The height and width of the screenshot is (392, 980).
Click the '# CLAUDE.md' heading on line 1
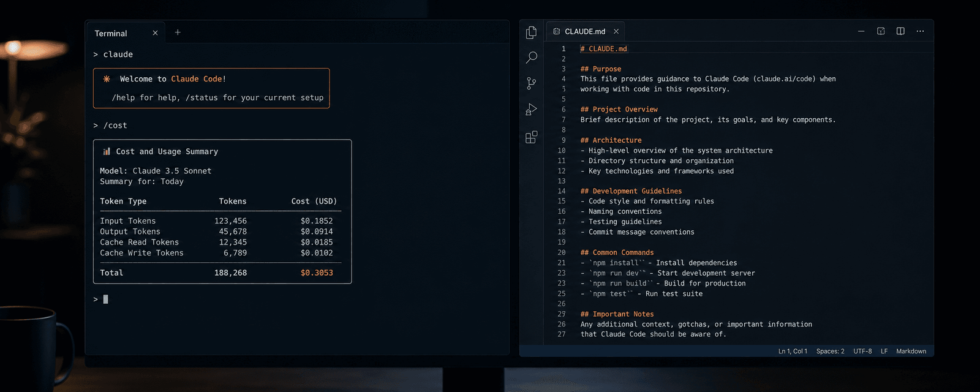click(x=604, y=48)
